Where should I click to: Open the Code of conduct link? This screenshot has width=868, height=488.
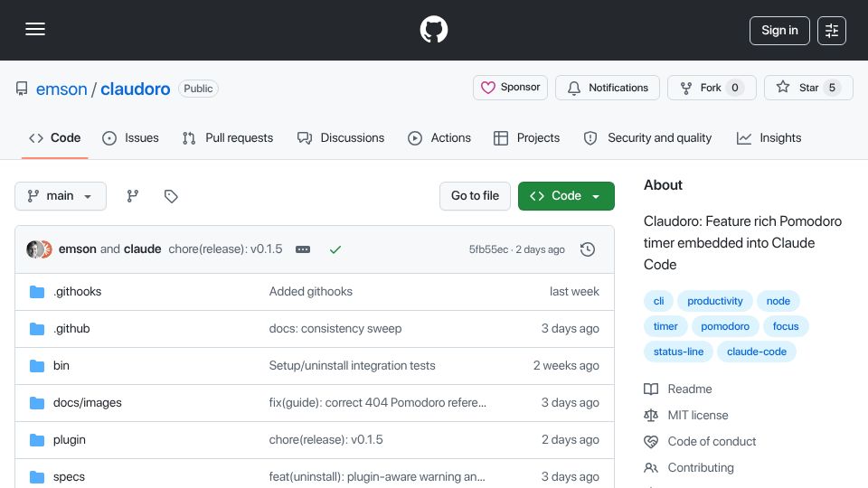tap(700, 442)
